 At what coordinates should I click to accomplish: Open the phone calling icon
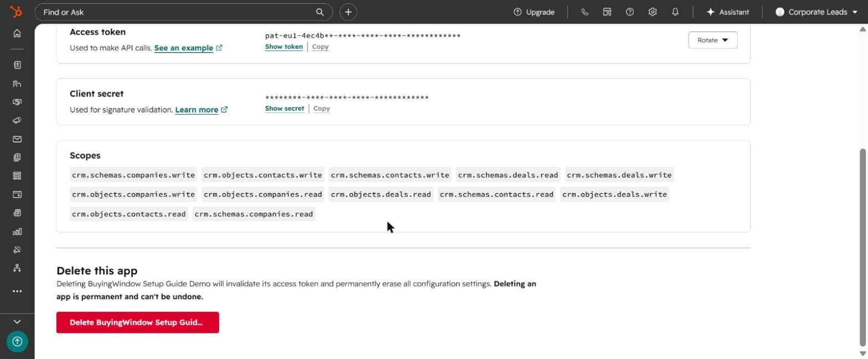tap(585, 12)
